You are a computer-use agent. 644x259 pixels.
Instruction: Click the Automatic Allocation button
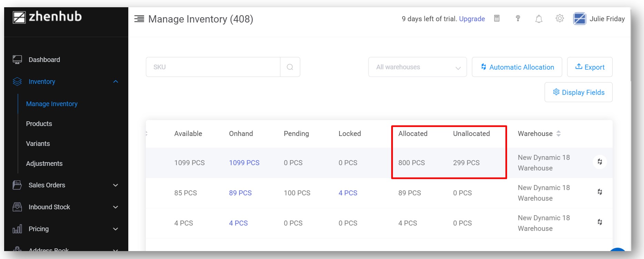click(517, 67)
